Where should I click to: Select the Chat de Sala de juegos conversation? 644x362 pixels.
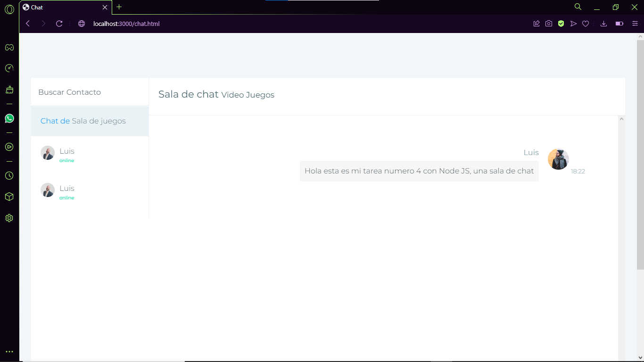[83, 121]
